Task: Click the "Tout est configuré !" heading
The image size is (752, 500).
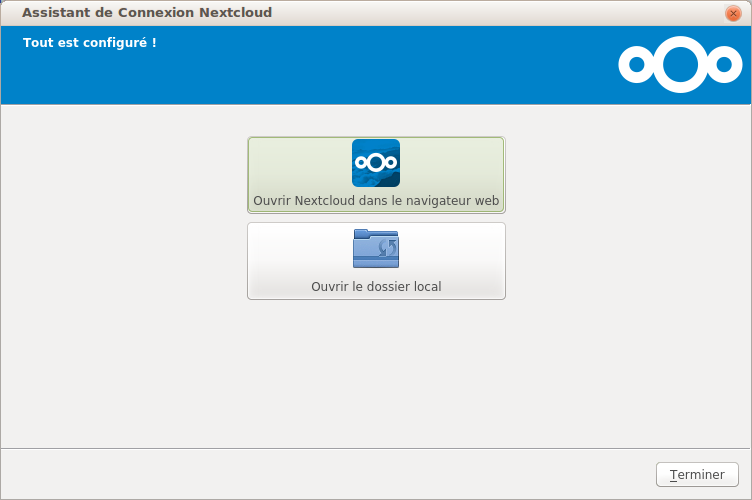Action: click(x=90, y=43)
